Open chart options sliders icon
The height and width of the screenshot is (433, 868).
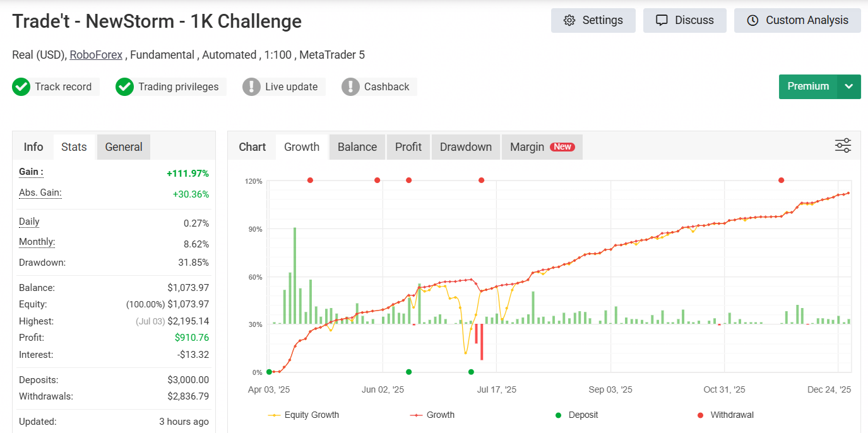pos(843,146)
